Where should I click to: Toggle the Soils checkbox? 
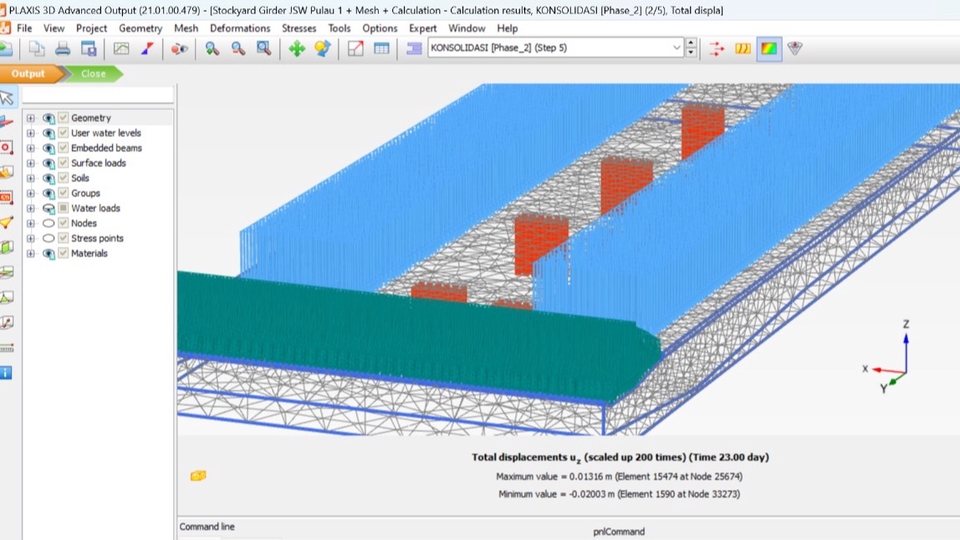pyautogui.click(x=63, y=178)
